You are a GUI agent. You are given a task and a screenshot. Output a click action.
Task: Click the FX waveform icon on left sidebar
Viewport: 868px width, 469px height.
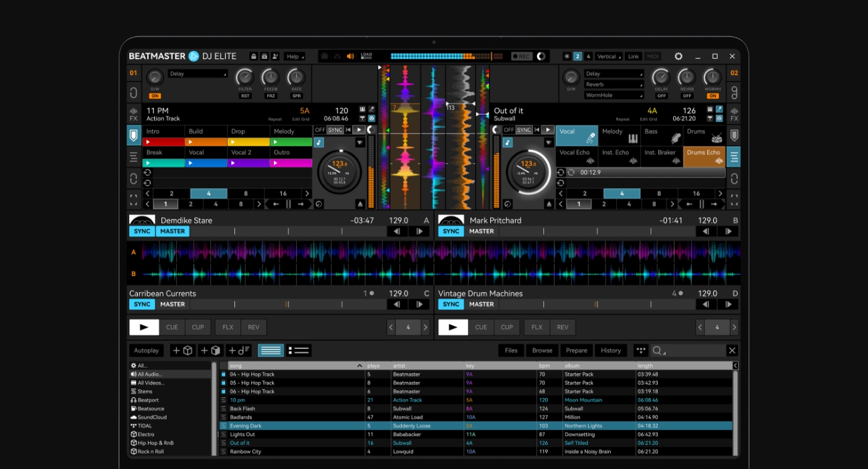pos(133,114)
